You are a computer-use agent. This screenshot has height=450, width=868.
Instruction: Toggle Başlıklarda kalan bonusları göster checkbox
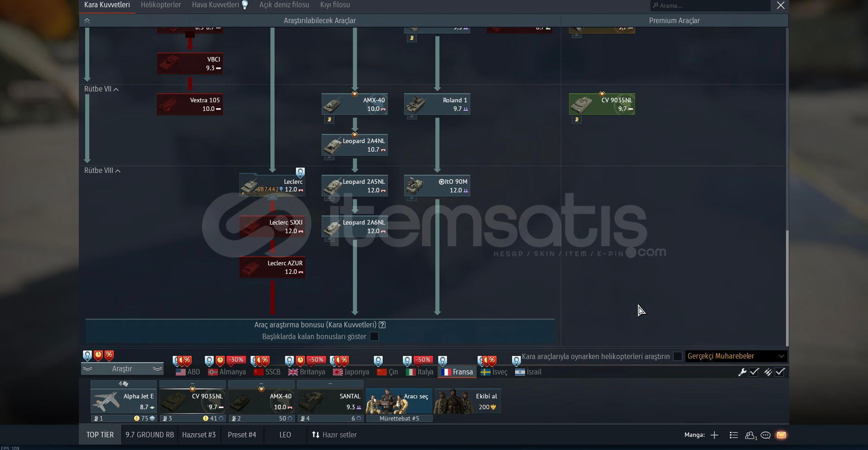click(x=374, y=336)
